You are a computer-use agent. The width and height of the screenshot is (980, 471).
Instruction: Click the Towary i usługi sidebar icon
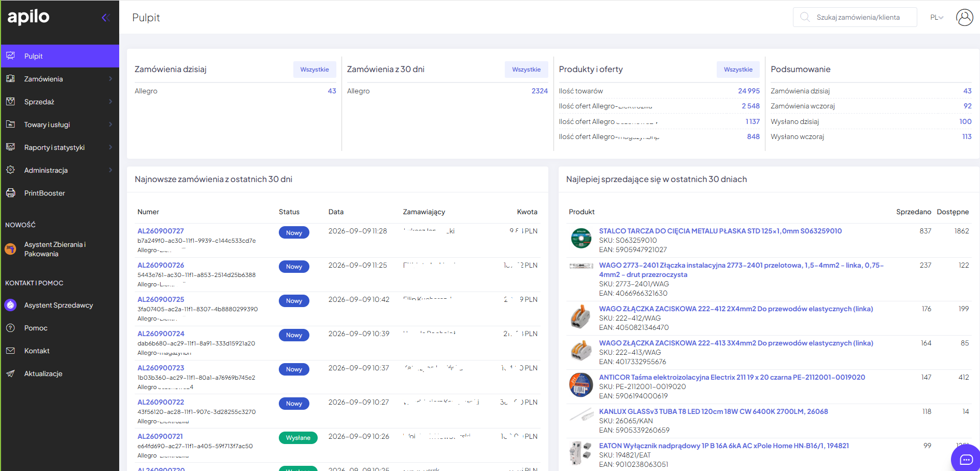click(x=10, y=124)
